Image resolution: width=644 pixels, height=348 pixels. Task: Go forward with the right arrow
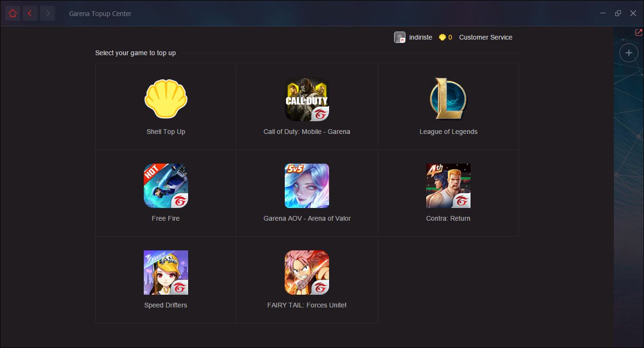click(x=48, y=13)
